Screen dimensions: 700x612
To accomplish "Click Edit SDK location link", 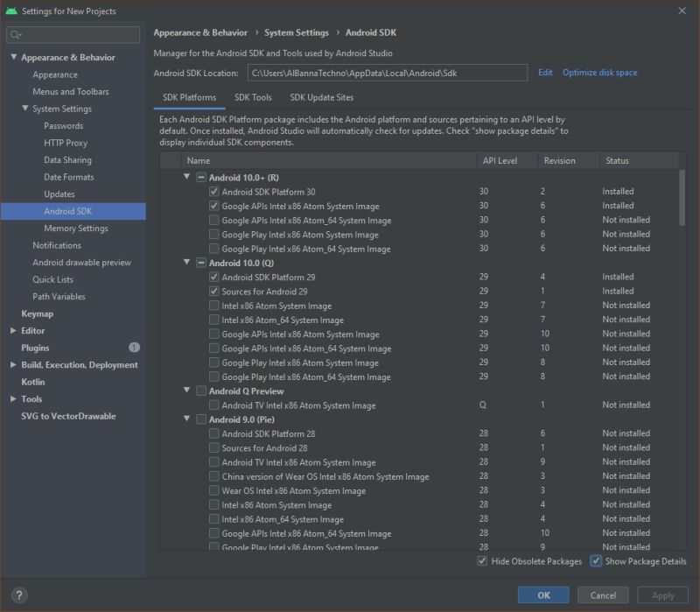I will (x=545, y=73).
